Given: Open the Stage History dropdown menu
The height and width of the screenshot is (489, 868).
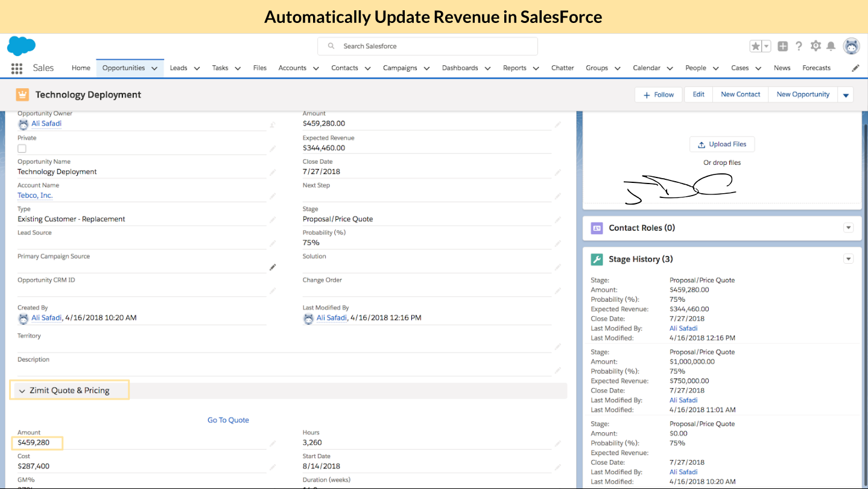Looking at the screenshot, I should tap(849, 258).
